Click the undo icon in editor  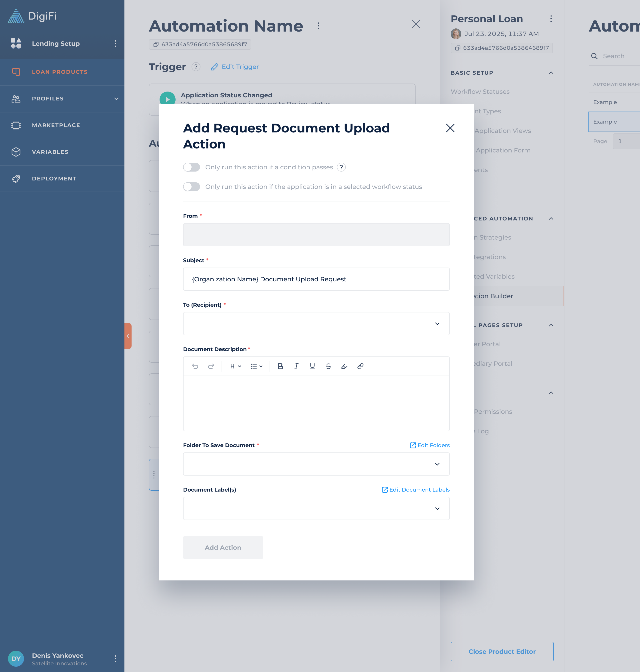pyautogui.click(x=195, y=366)
